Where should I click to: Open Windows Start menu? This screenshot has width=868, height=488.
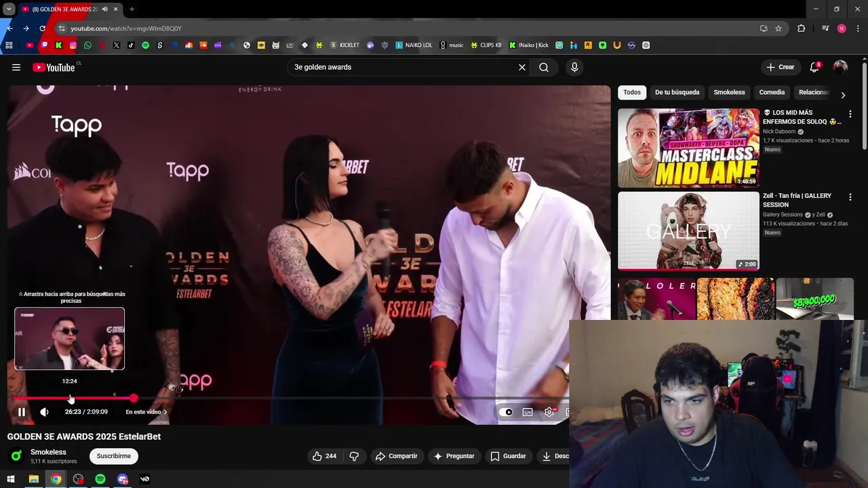pyautogui.click(x=11, y=479)
